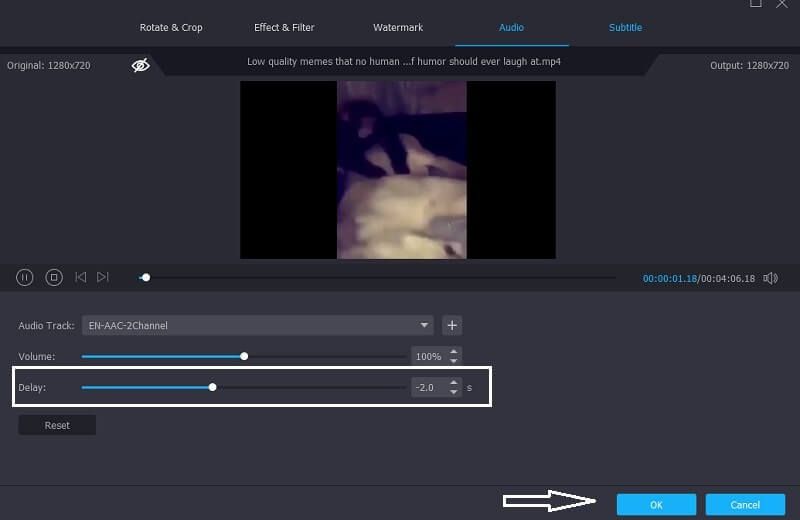Select the Watermark tab
This screenshot has width=800, height=520.
pos(398,28)
